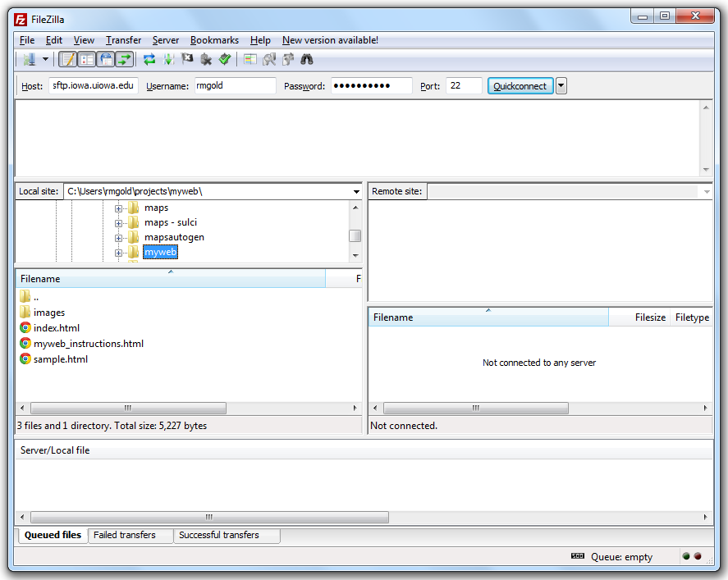Click the Refresh file lists icon
The height and width of the screenshot is (580, 728).
coord(149,59)
